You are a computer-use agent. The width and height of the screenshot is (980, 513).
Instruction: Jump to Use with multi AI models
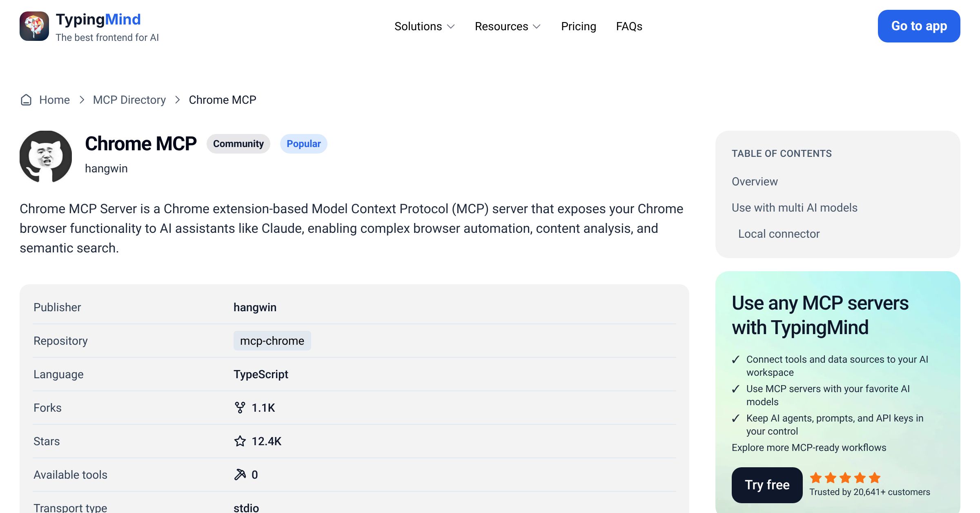tap(795, 207)
